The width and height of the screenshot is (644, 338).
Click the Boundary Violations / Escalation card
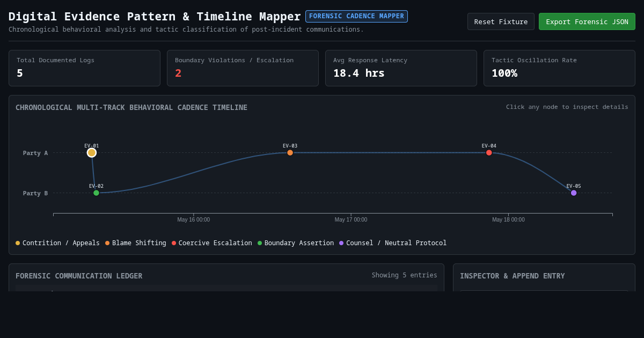point(243,68)
